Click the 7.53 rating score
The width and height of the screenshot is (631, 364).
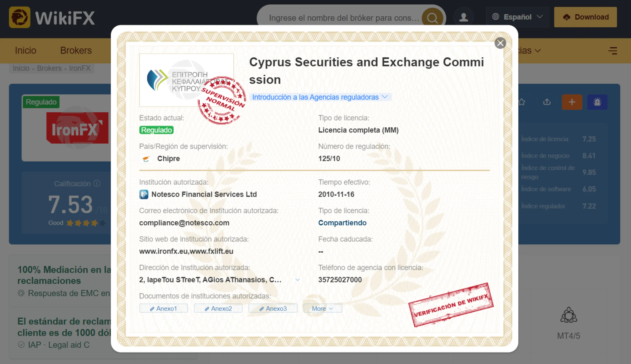[x=70, y=205]
